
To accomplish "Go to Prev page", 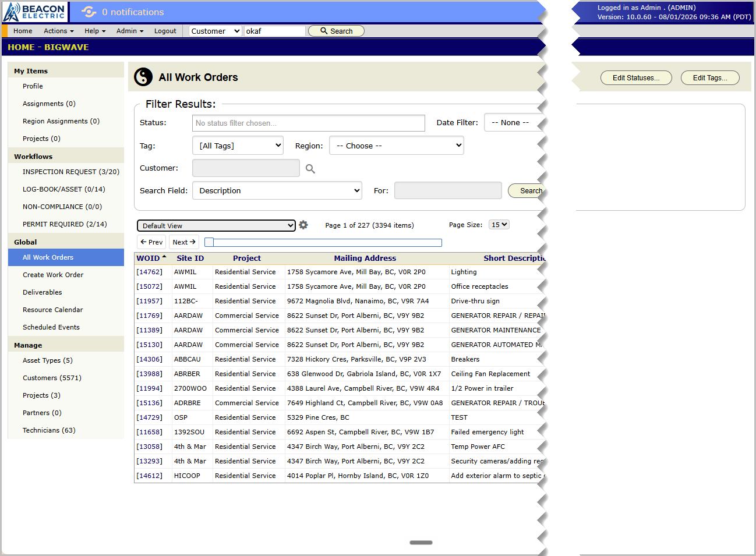I will [151, 242].
